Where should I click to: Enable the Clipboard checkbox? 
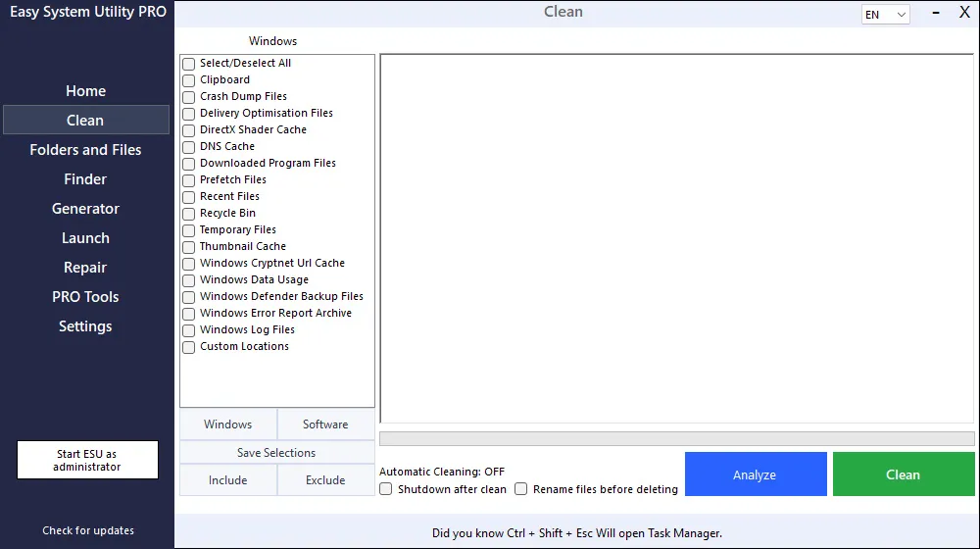tap(189, 80)
